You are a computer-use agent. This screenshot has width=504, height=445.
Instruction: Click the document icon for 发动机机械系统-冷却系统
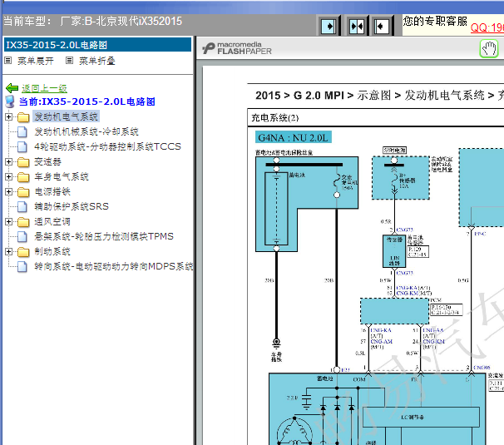pos(22,131)
